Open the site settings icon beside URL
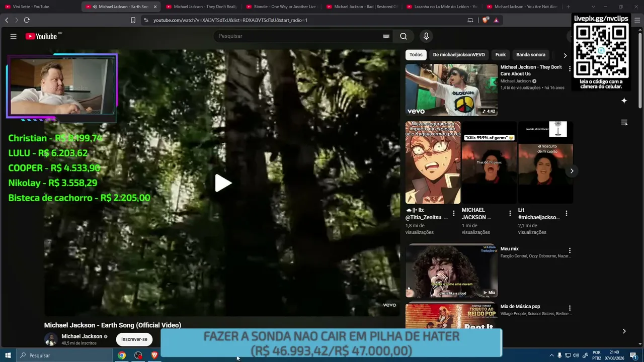Image resolution: width=644 pixels, height=362 pixels. point(146,20)
